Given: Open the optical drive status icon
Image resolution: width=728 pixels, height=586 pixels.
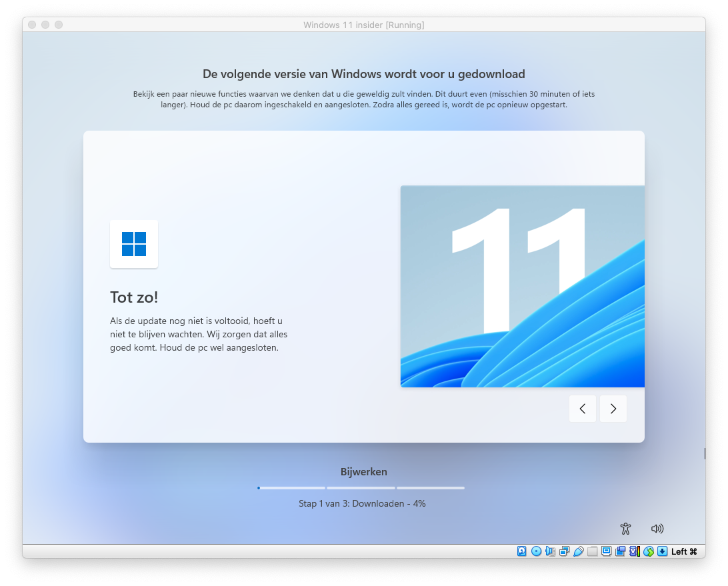Looking at the screenshot, I should pos(537,551).
